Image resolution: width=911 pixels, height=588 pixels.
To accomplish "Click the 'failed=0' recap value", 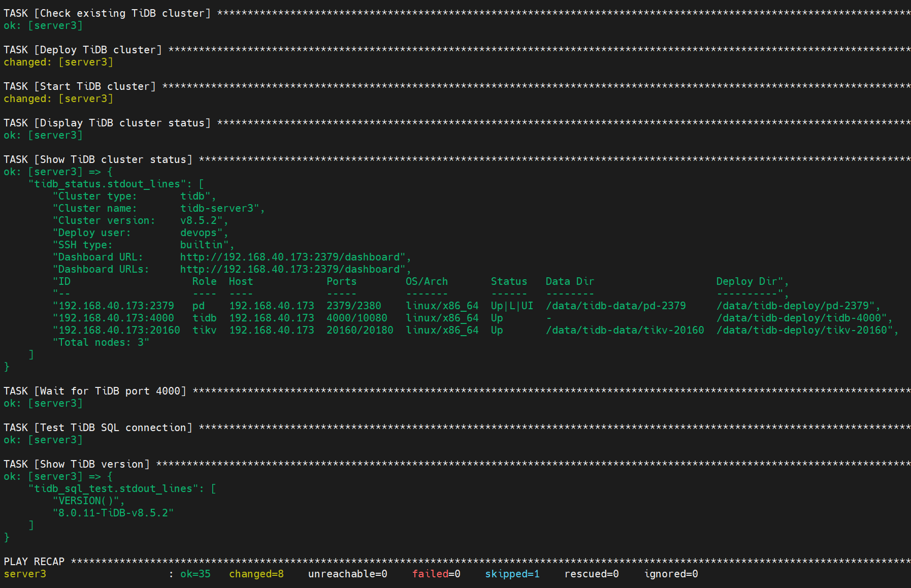I will pyautogui.click(x=436, y=574).
